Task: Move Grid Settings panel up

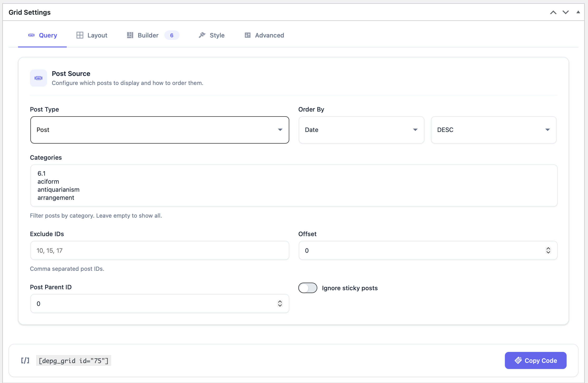Action: pos(553,12)
